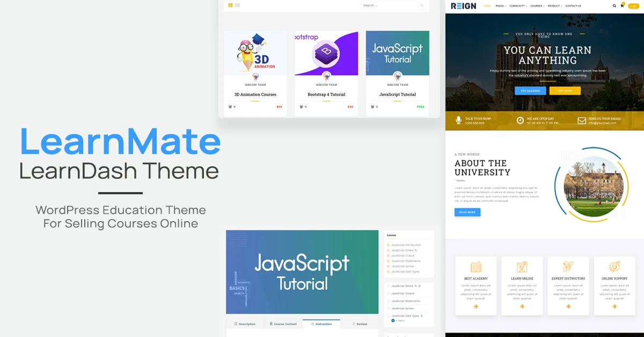644x337 pixels.
Task: Click author avatar on Bootstrap 4 card
Action: click(x=326, y=76)
